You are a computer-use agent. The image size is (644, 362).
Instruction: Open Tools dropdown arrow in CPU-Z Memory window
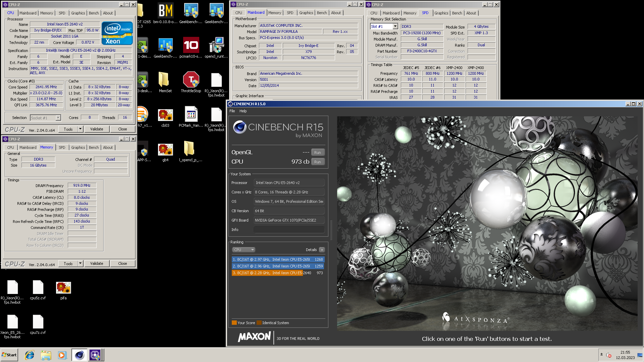click(x=80, y=263)
